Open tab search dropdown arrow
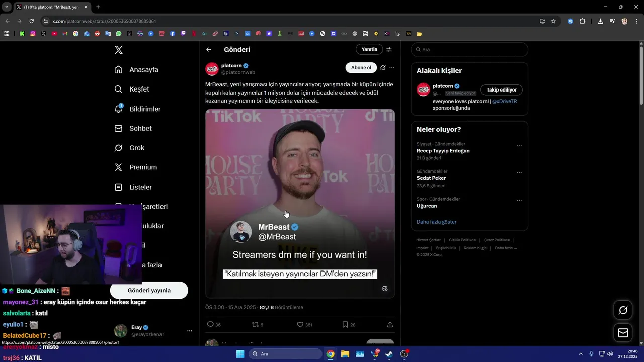Image resolution: width=644 pixels, height=362 pixels. coord(7,7)
